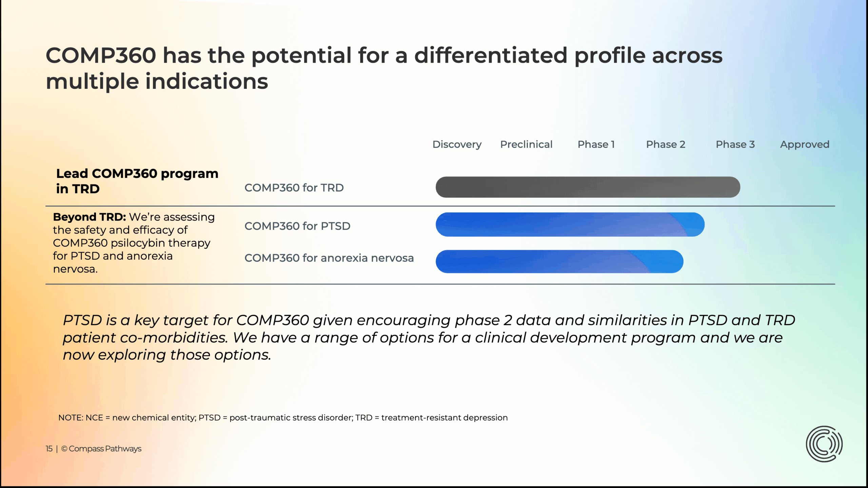868x488 pixels.
Task: Click the 'COMP360 for TRD' row label
Action: tap(294, 188)
